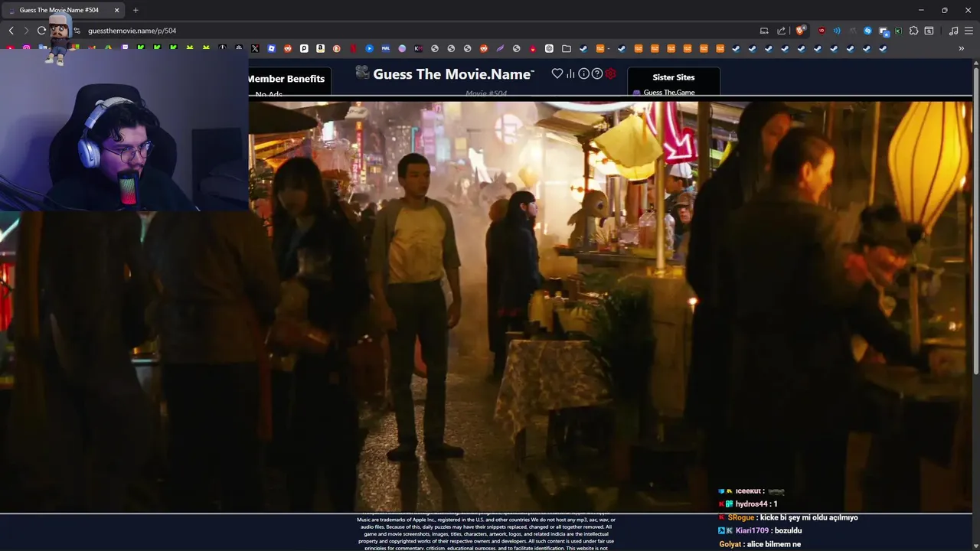
Task: Open the Shazam extension
Action: point(867,31)
